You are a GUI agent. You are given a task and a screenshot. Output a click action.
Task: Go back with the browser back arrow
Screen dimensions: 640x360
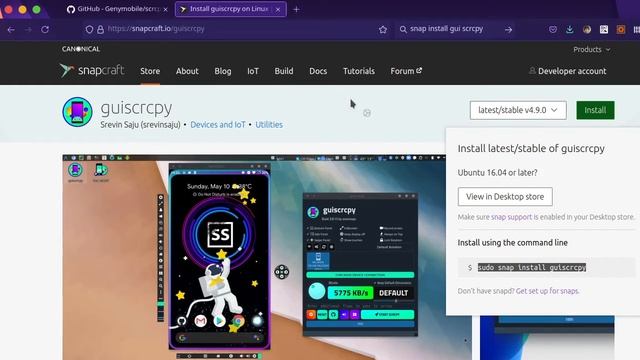click(11, 29)
